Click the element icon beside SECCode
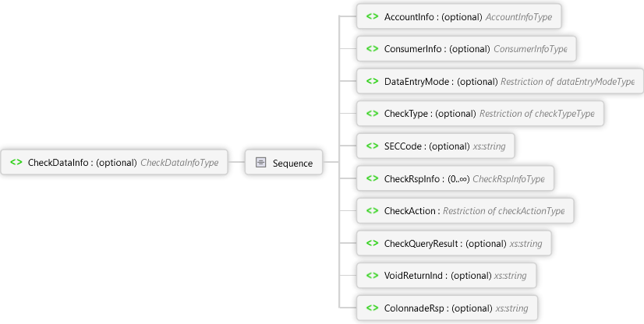 373,146
